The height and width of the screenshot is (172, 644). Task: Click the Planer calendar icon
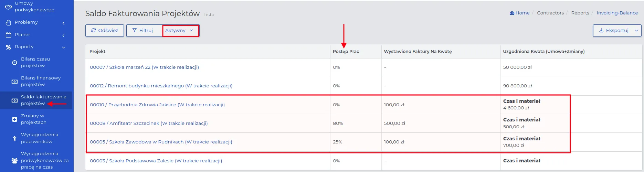tap(8, 35)
